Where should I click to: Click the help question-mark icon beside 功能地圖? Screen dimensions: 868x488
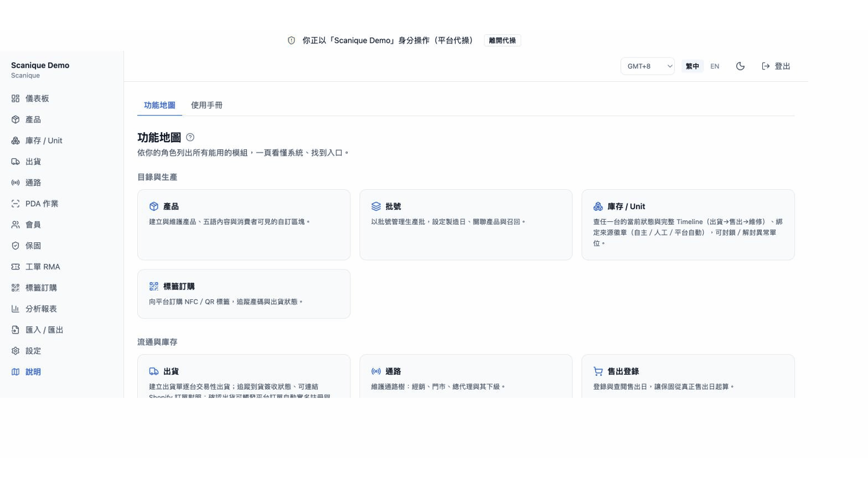[x=190, y=138]
